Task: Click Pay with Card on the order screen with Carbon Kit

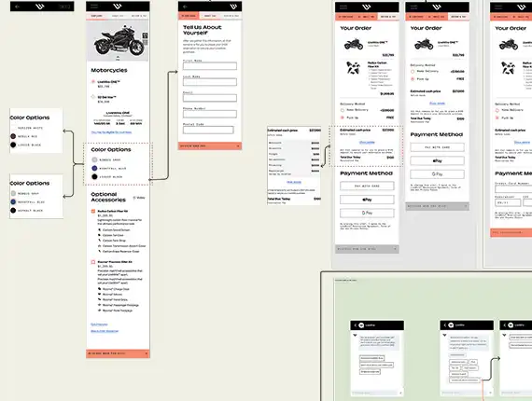Action: click(x=367, y=186)
